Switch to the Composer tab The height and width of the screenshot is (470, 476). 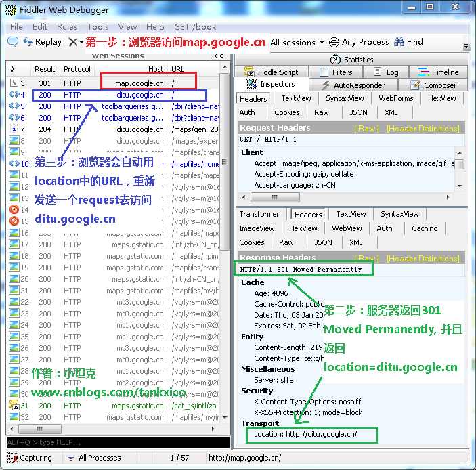433,85
